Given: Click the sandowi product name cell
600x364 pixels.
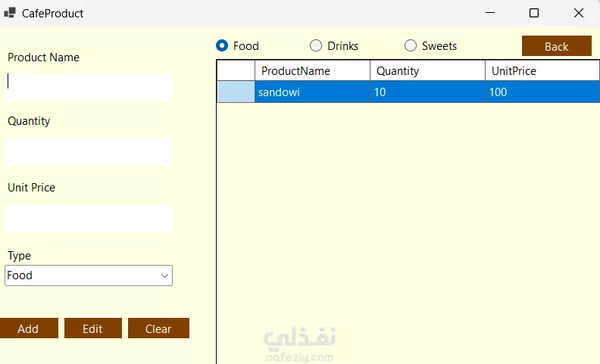Looking at the screenshot, I should pyautogui.click(x=312, y=92).
